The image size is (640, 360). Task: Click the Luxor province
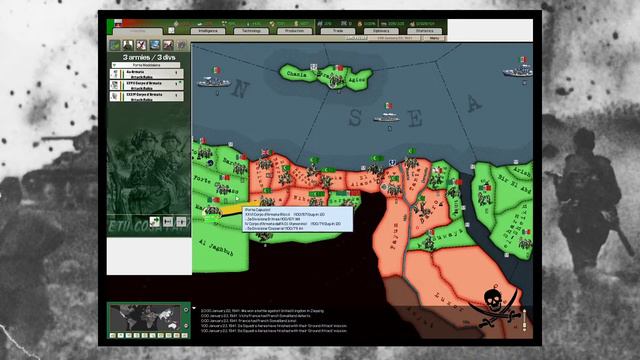[x=448, y=302]
